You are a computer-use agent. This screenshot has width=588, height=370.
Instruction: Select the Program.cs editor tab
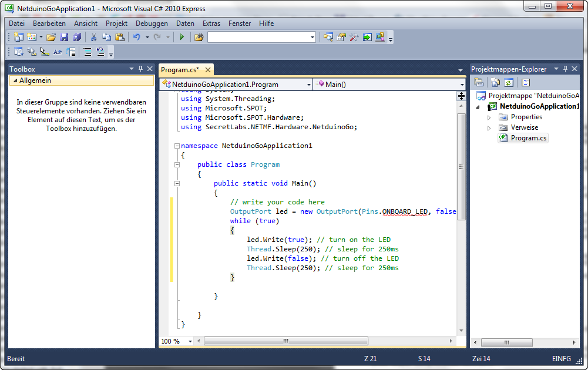click(180, 70)
